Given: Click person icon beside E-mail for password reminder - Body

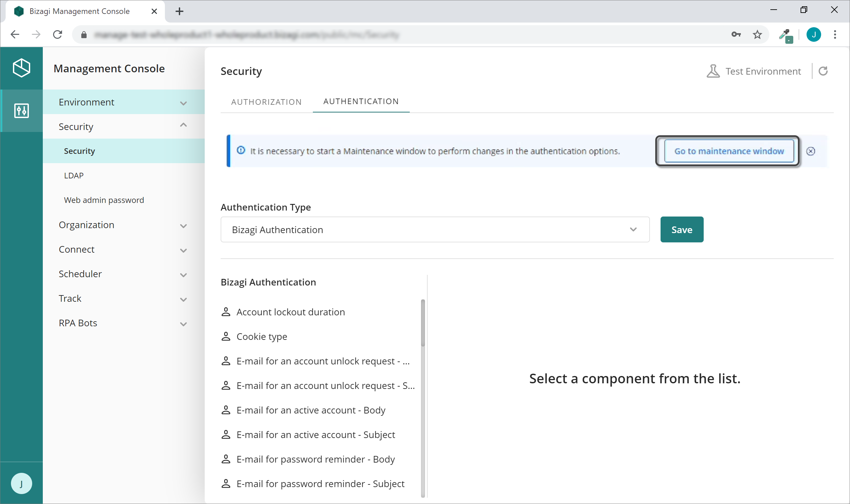Looking at the screenshot, I should pos(226,459).
